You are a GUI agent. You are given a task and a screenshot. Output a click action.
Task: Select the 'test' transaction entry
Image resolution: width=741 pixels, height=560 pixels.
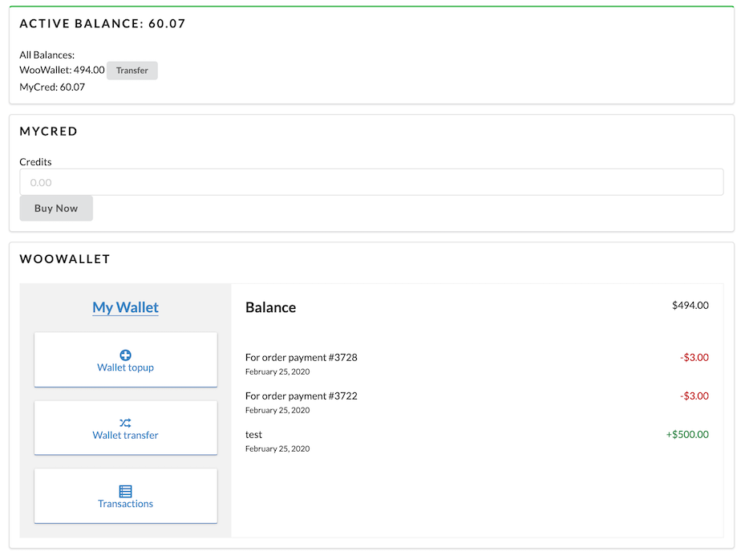[x=253, y=435]
